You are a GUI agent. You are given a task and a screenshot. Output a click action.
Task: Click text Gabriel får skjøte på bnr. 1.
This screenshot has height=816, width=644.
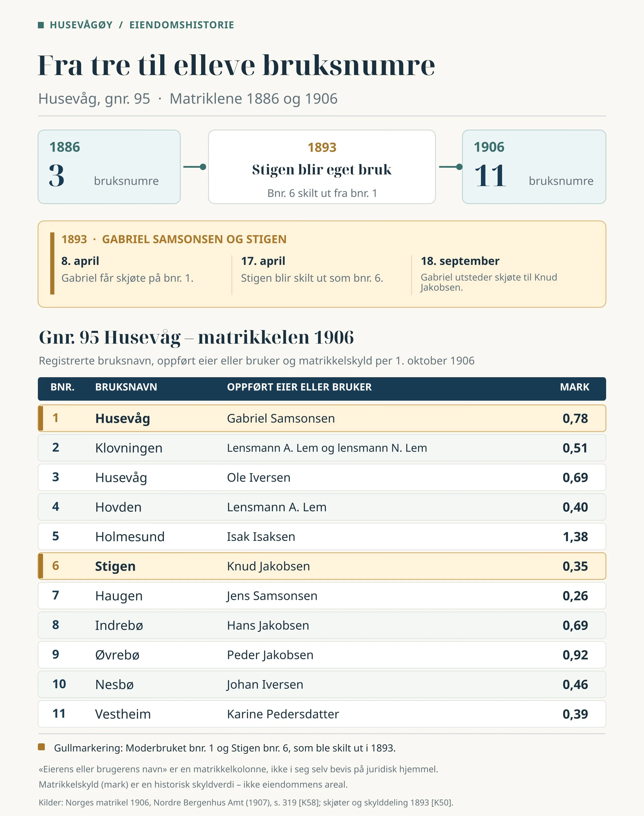128,278
